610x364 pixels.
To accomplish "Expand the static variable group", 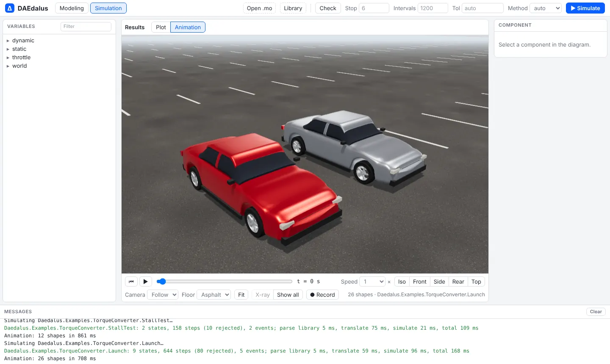I will (8, 49).
